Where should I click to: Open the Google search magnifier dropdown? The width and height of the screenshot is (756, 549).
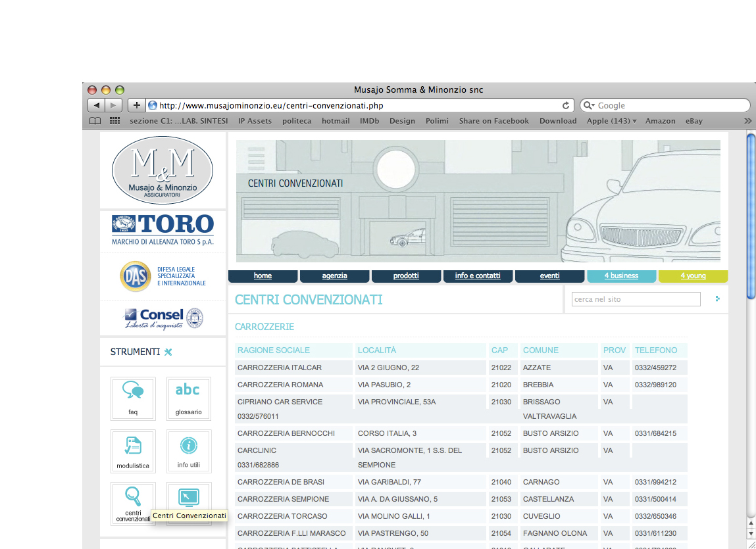pos(589,105)
